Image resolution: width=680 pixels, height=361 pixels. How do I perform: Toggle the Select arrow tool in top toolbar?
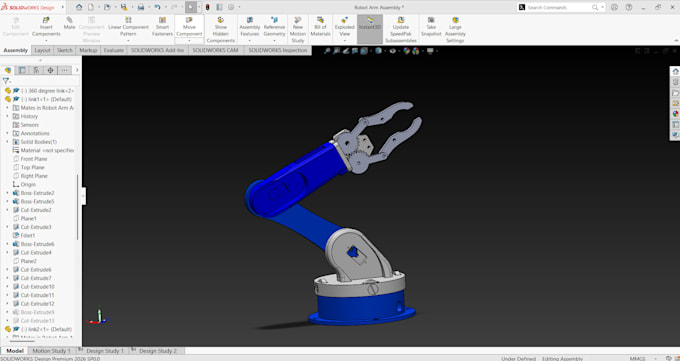coord(191,7)
